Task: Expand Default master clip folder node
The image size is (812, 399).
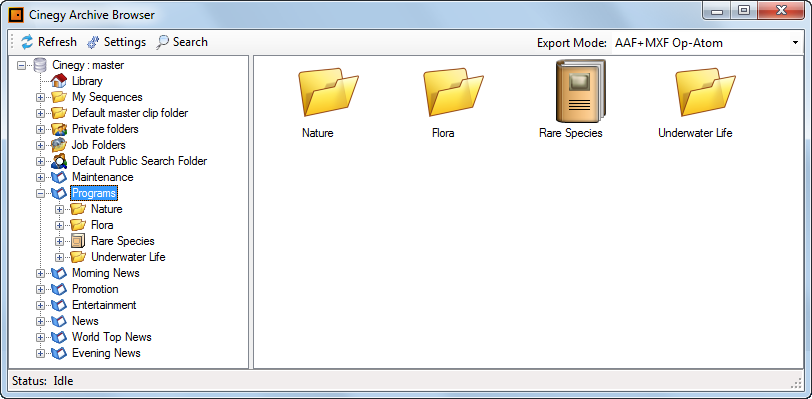Action: (x=40, y=113)
